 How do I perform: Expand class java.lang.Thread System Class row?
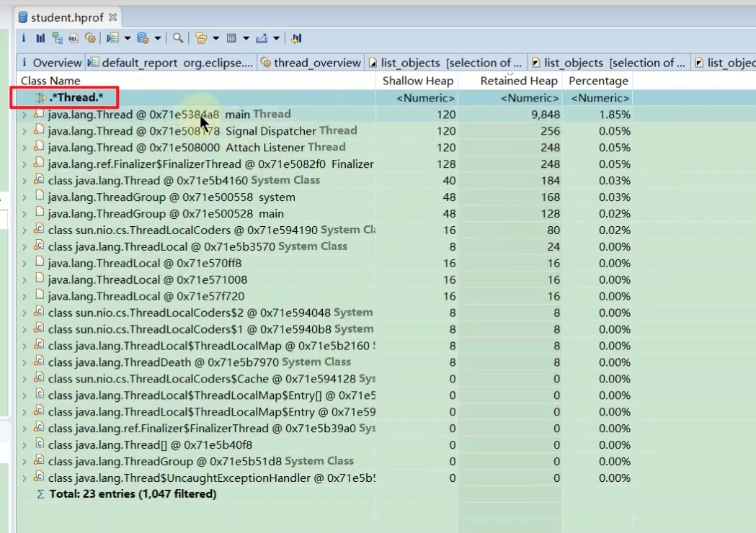pos(24,182)
